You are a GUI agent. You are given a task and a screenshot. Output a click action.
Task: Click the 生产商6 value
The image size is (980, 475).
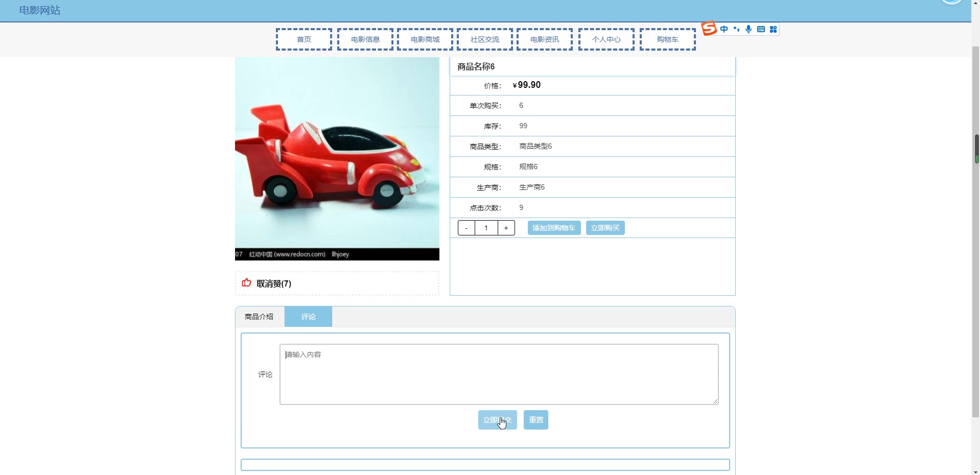[532, 187]
